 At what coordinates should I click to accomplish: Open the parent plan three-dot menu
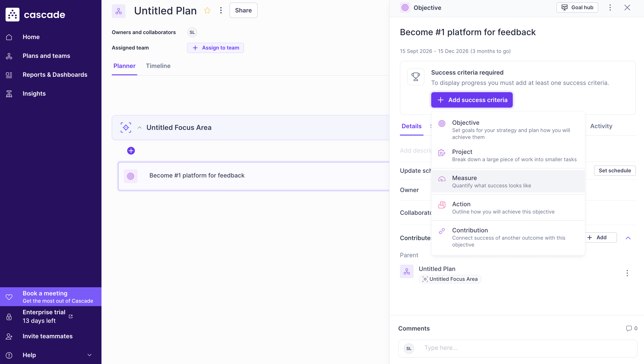pos(627,273)
